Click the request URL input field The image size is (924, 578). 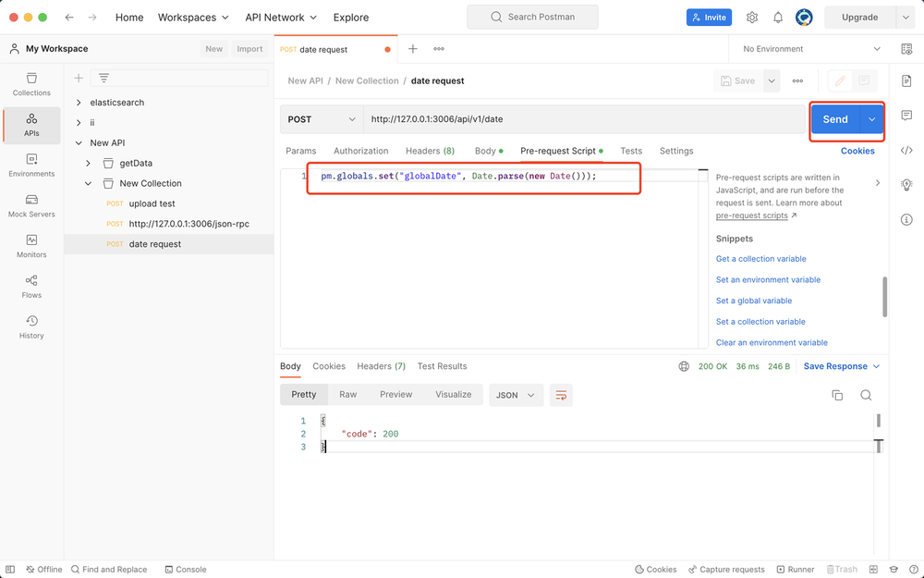[x=582, y=119]
